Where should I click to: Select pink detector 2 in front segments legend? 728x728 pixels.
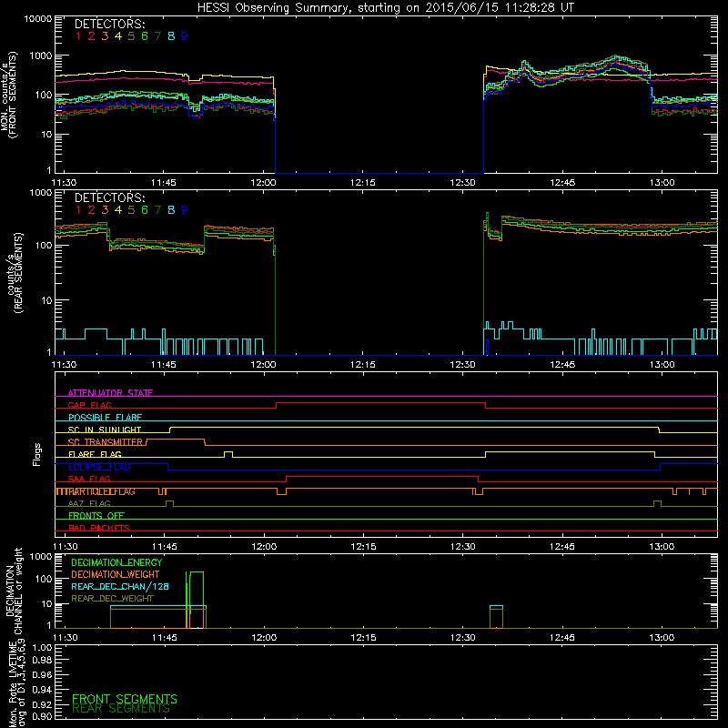[92, 36]
